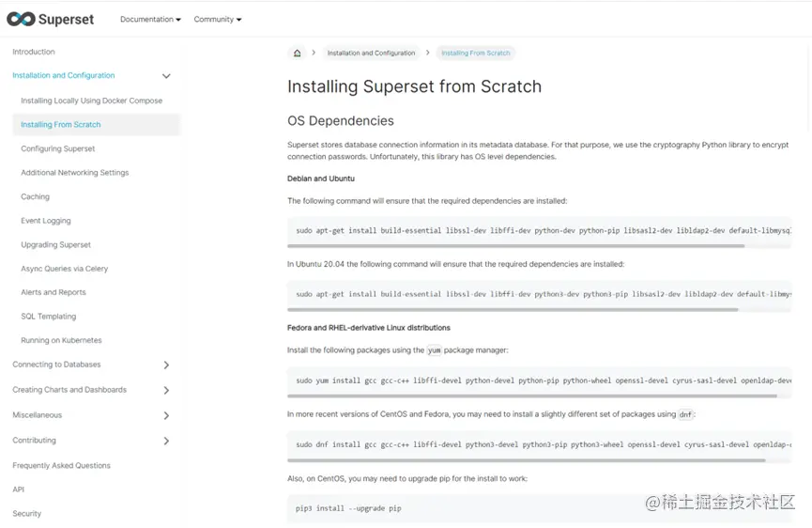Go to docs home via breadcrumb icon
812x528 pixels.
tap(298, 54)
